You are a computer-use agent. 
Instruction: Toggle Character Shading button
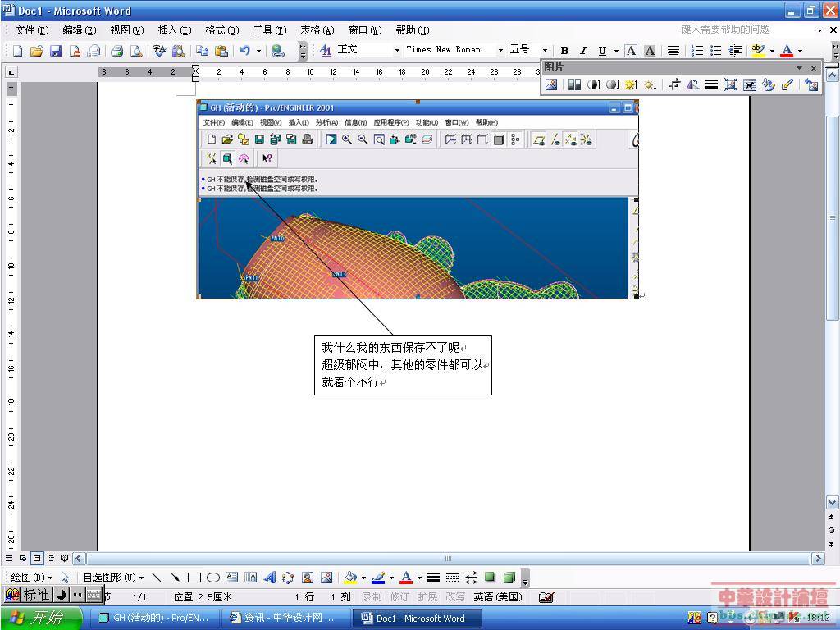click(650, 51)
